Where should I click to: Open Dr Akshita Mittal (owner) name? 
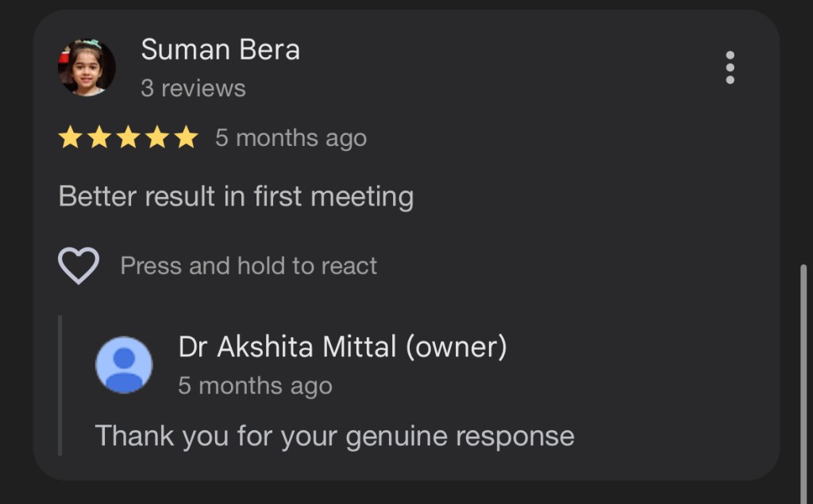[342, 346]
